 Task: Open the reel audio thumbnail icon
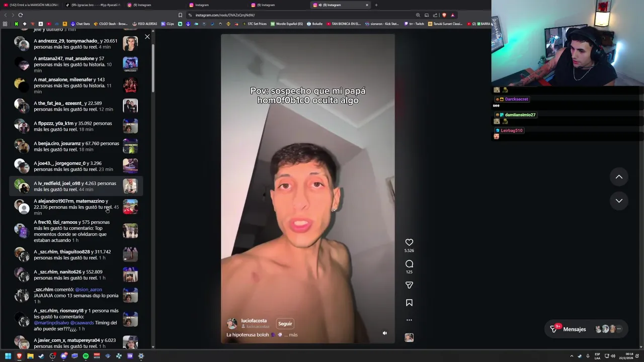[x=409, y=338]
